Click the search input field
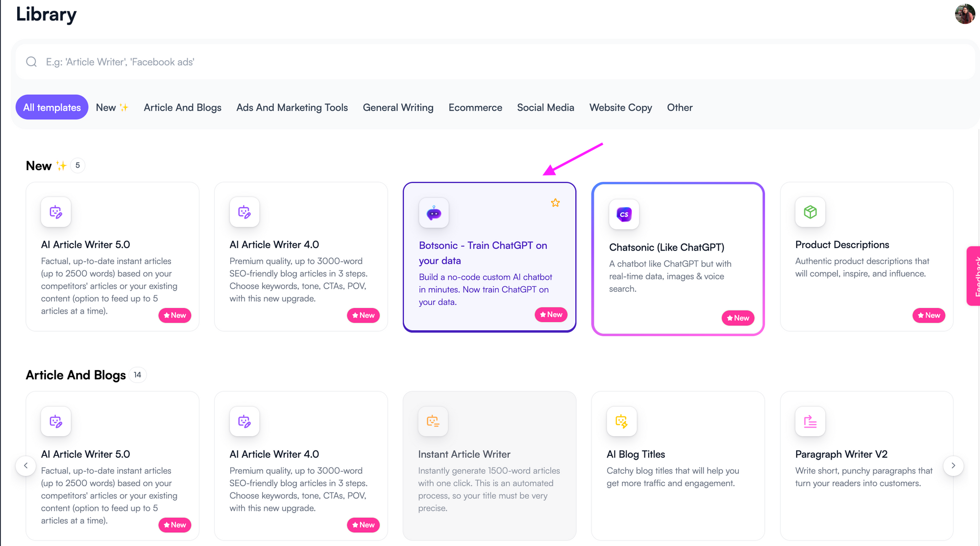This screenshot has width=980, height=546. point(490,62)
